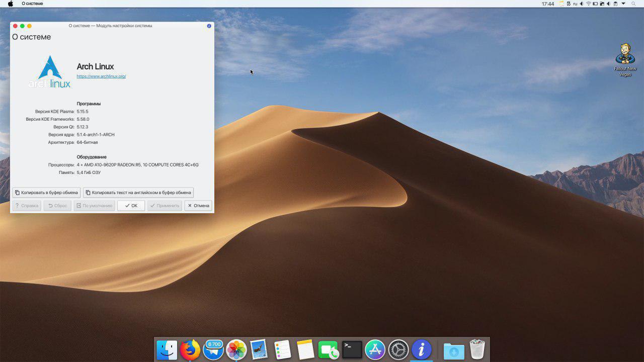Image resolution: width=644 pixels, height=362 pixels.
Task: Open System Preferences gear in dock
Action: tap(398, 349)
